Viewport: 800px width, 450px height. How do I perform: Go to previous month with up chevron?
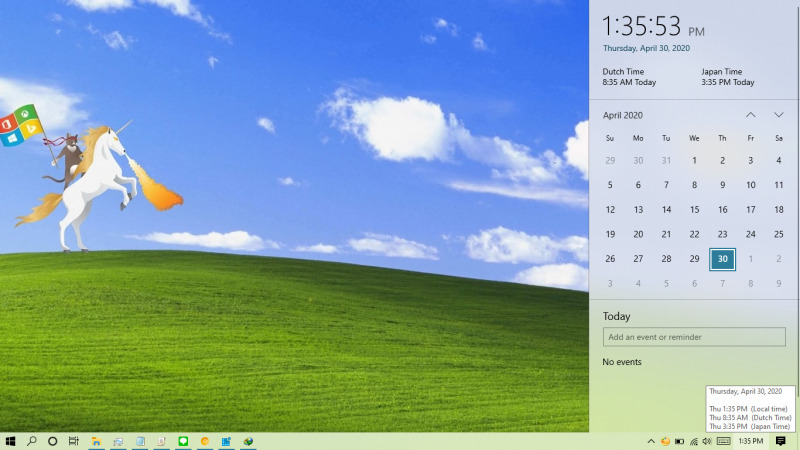750,115
